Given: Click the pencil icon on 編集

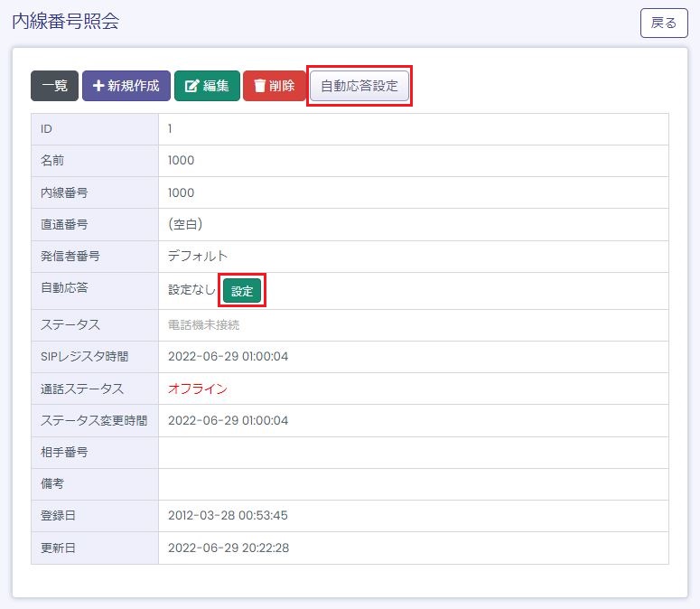Looking at the screenshot, I should [x=191, y=86].
